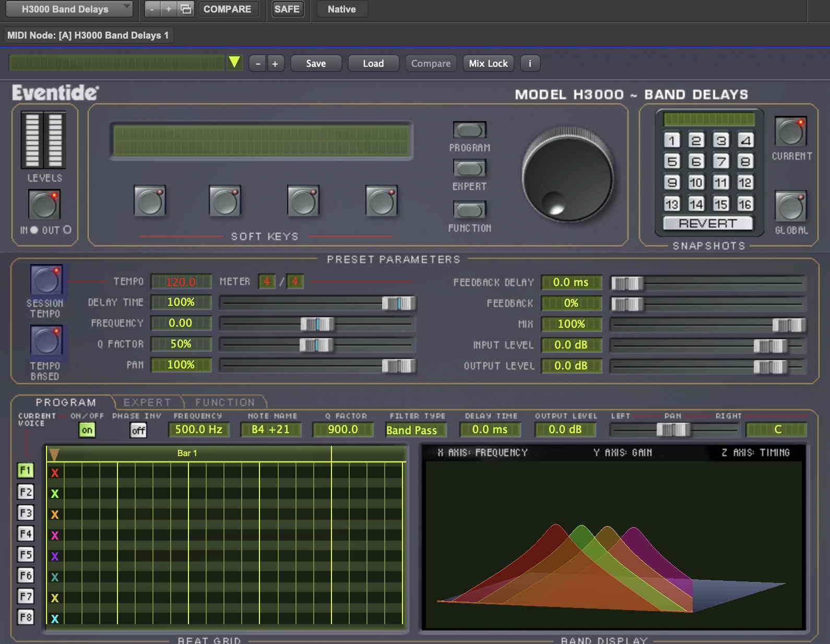Select snapshot 6

(x=696, y=161)
